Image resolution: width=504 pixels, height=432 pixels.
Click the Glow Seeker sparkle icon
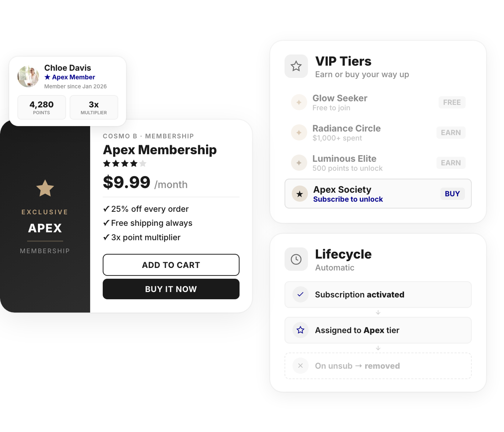299,102
